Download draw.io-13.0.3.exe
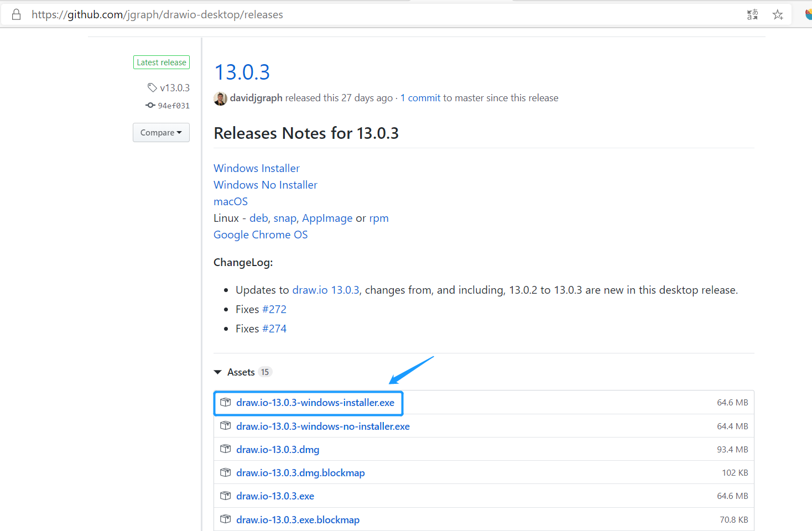This screenshot has height=531, width=812. point(275,496)
